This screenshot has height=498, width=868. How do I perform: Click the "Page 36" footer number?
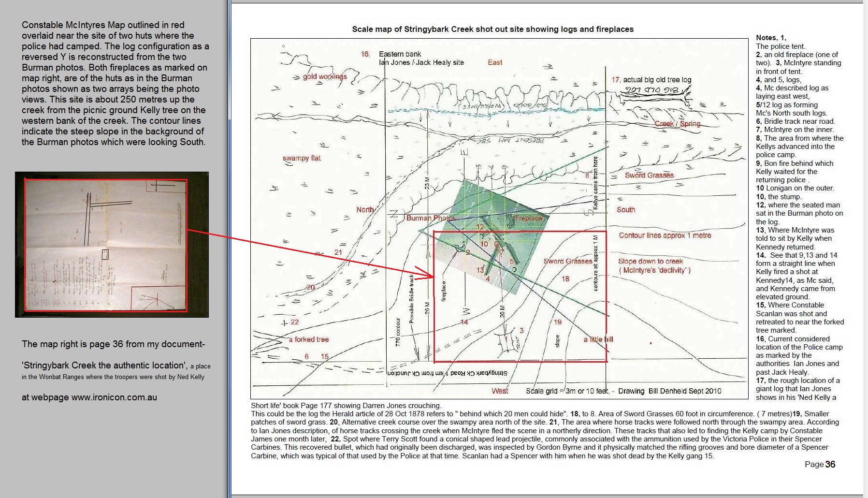[x=820, y=464]
